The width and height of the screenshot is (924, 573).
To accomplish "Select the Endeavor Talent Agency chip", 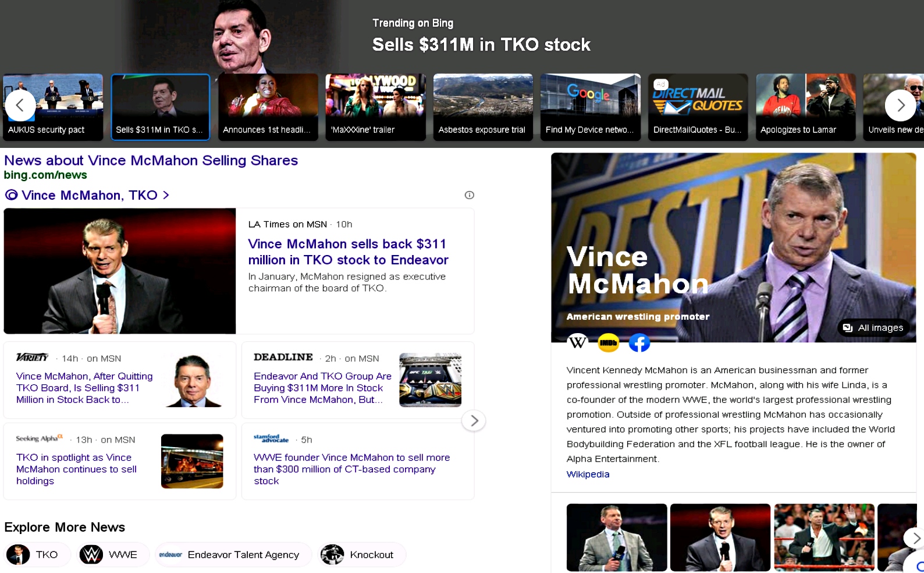I will [233, 554].
